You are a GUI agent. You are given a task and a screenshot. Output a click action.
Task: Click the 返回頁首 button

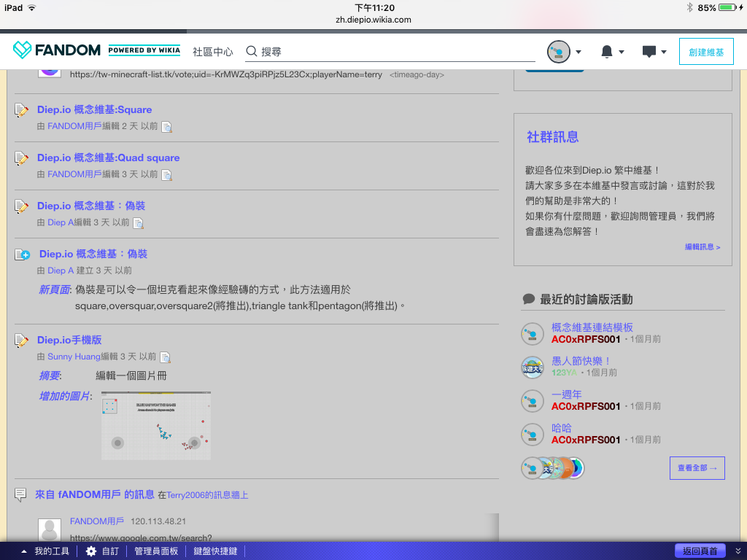pos(700,551)
